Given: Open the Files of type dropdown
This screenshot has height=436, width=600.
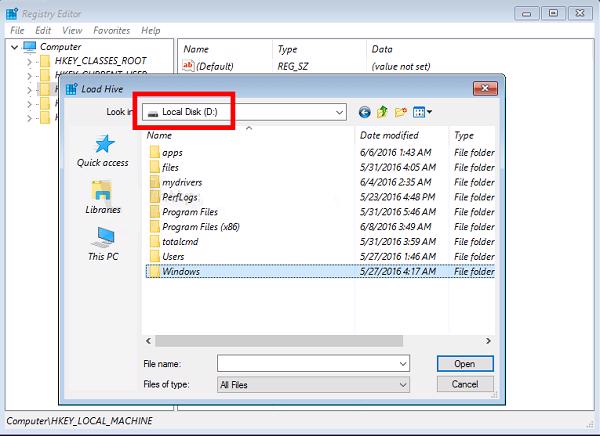Looking at the screenshot, I should click(313, 385).
